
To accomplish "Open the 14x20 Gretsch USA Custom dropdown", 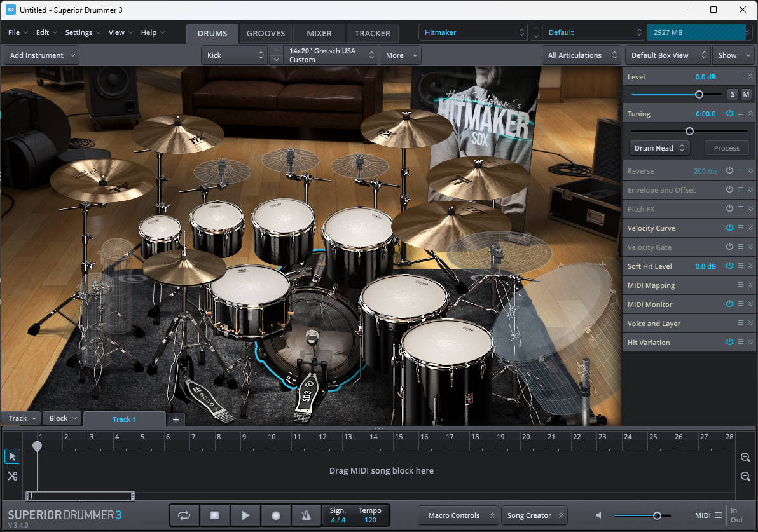I will (330, 55).
